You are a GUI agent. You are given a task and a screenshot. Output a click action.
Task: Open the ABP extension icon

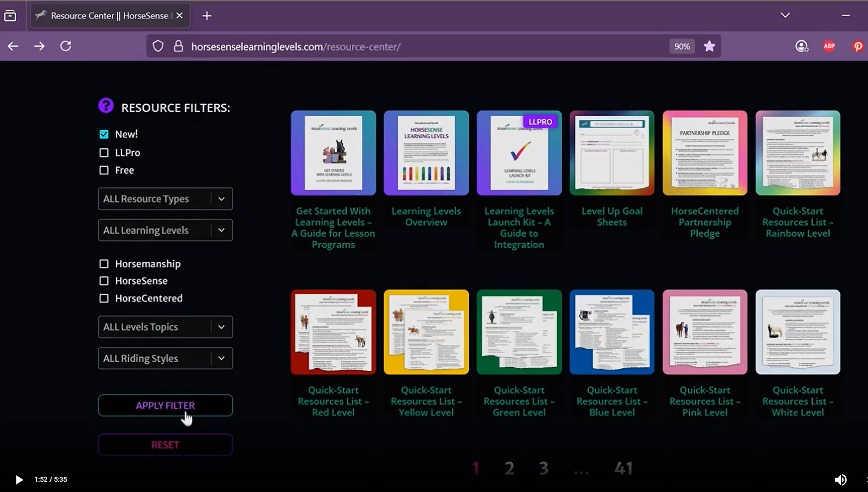829,46
